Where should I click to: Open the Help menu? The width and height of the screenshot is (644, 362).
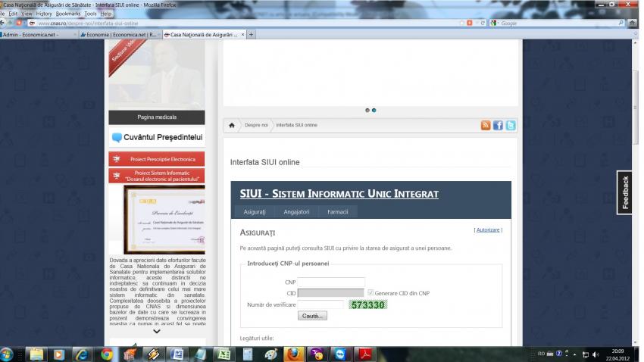(x=106, y=14)
